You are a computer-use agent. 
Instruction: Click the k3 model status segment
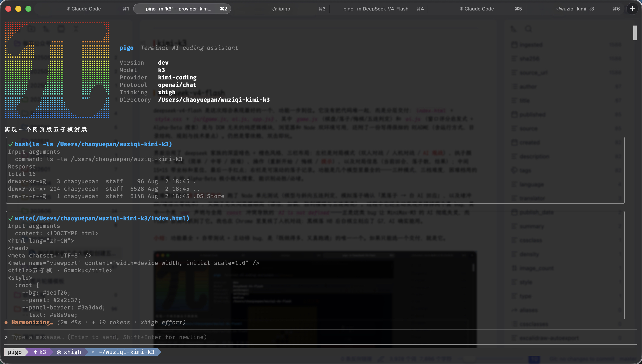[x=40, y=352]
